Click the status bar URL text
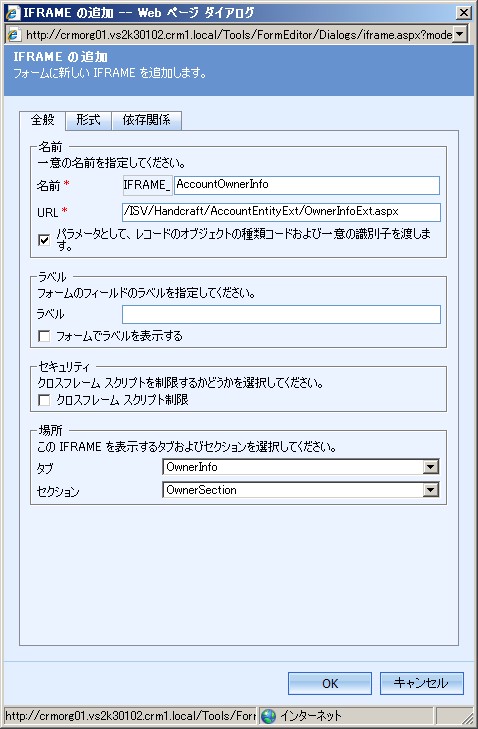 (x=130, y=716)
